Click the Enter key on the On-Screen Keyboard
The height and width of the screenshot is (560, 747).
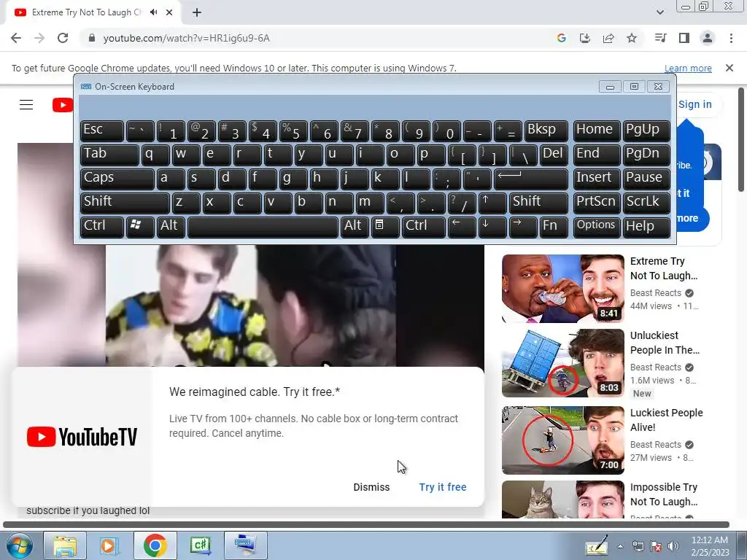[x=531, y=179]
